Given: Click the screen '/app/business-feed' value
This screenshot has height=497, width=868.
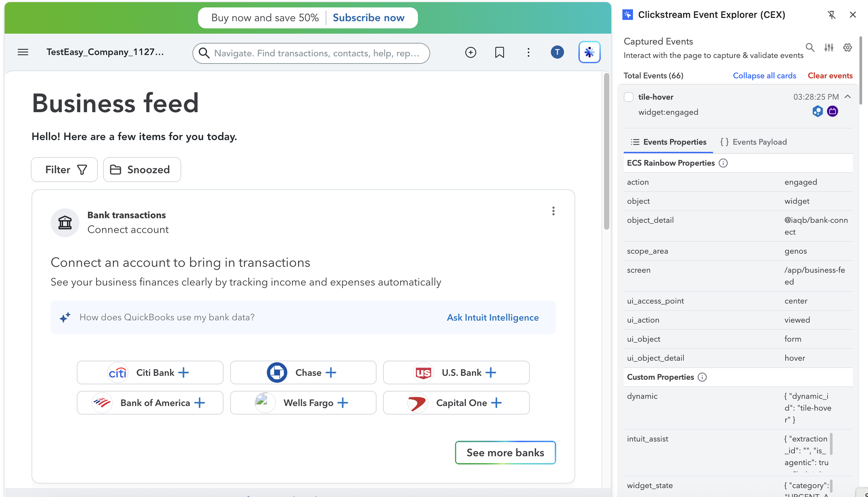Looking at the screenshot, I should click(815, 276).
